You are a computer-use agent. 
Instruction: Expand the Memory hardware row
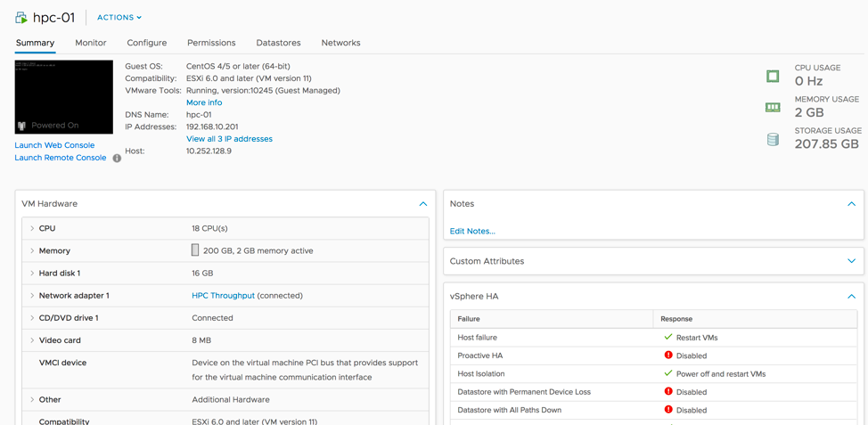click(32, 251)
